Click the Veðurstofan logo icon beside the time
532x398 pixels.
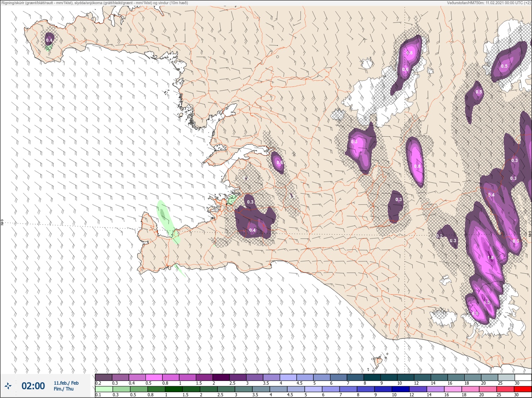point(8,386)
